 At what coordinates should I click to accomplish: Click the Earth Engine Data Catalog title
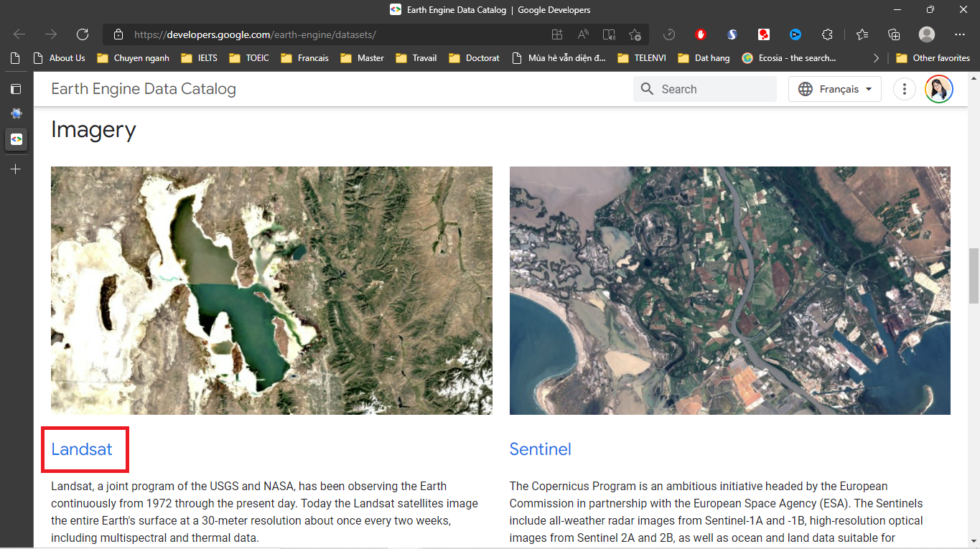tap(144, 89)
